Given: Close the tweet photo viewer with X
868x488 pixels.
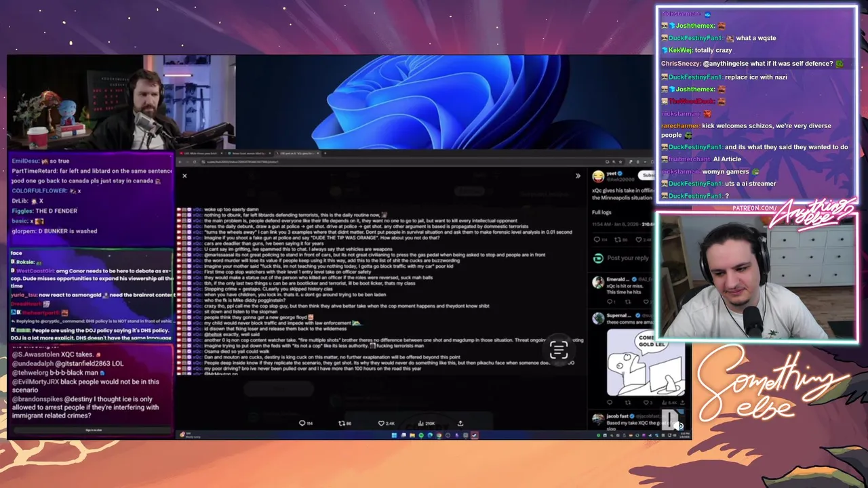Looking at the screenshot, I should click(184, 176).
